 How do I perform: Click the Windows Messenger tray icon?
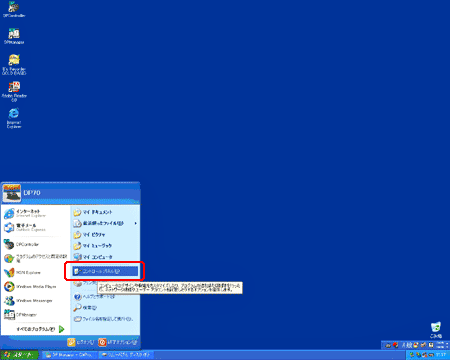pyautogui.click(x=424, y=355)
